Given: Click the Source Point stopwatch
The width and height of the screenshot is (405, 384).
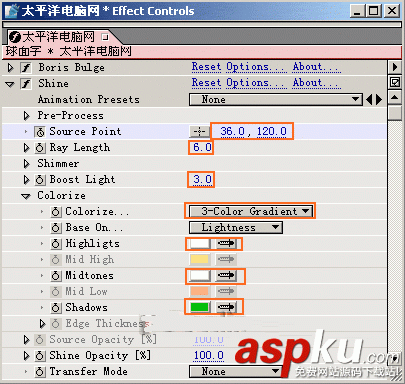Looking at the screenshot, I should pos(40,132).
